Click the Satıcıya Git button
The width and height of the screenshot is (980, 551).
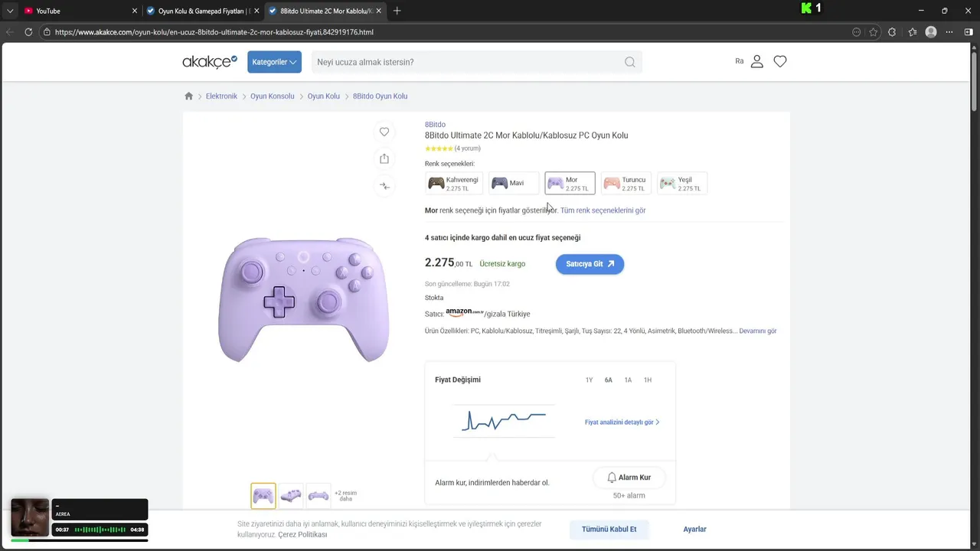[590, 264]
